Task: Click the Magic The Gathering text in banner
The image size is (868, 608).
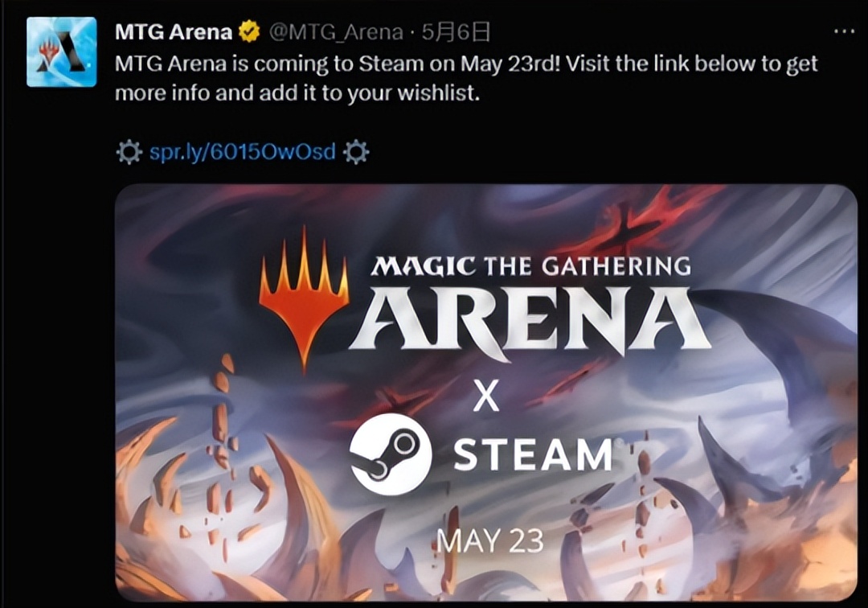Action: click(x=531, y=266)
